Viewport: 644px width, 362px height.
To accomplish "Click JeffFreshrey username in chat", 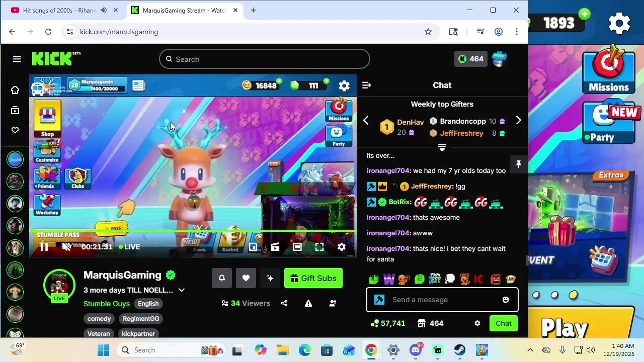I will pos(432,187).
